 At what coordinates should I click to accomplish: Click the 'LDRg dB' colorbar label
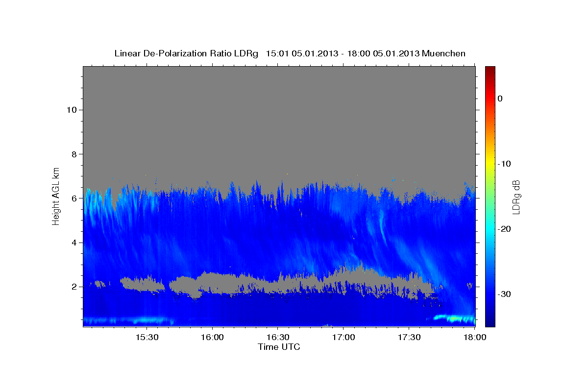click(x=515, y=196)
